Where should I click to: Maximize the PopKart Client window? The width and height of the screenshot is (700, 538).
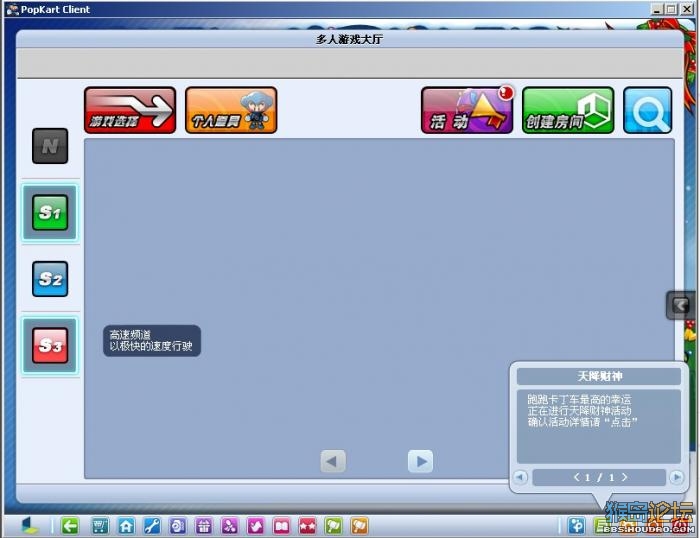click(671, 9)
